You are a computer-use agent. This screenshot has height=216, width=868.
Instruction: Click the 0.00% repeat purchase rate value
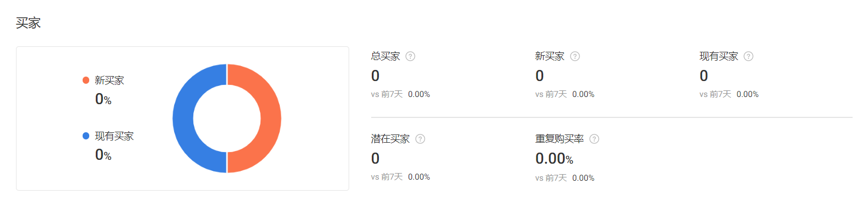point(554,159)
